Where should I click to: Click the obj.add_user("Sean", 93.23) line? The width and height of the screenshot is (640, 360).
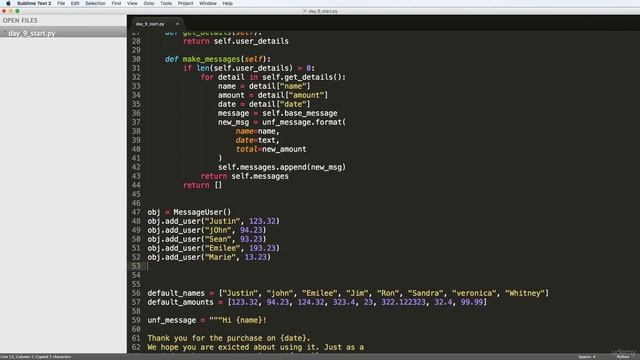click(207, 239)
